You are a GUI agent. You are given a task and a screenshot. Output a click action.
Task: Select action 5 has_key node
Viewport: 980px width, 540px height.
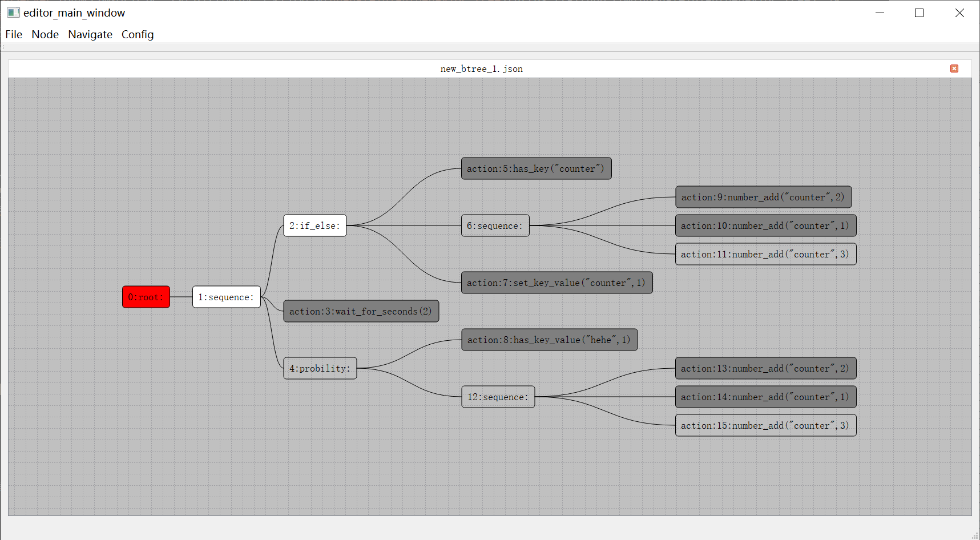click(x=536, y=168)
